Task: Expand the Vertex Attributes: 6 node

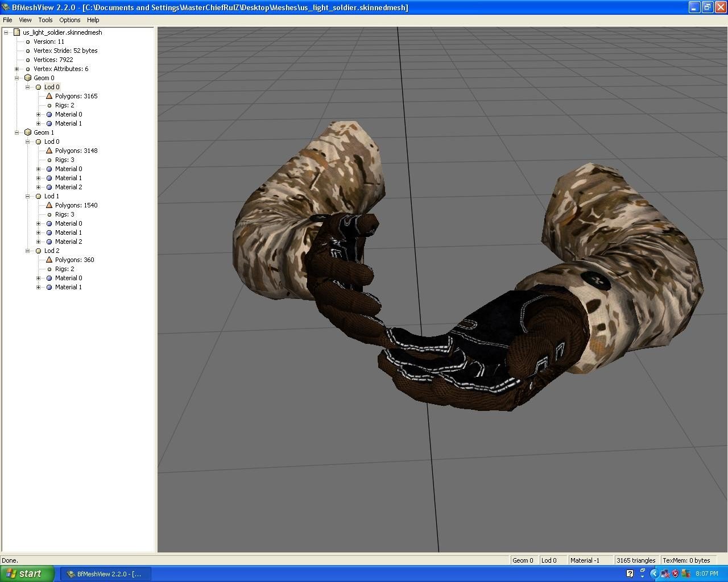Action: (17, 69)
